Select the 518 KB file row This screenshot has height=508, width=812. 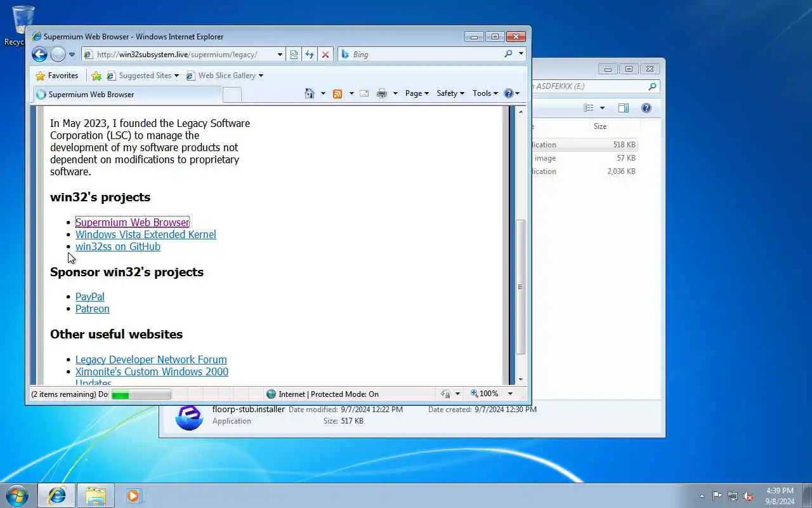click(585, 145)
